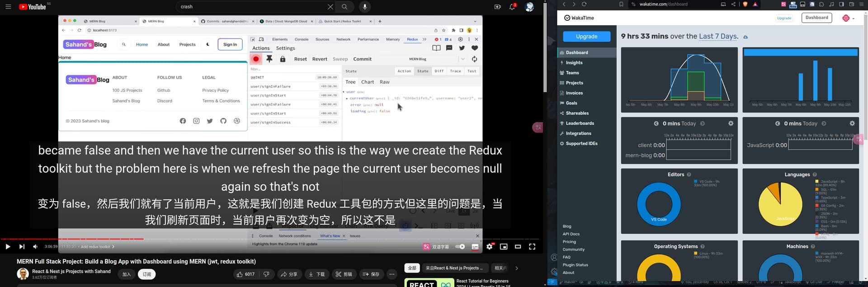Viewport: 868px width, 287px height.
Task: Toggle the 双语字幕 bilingual subtitles button
Action: [436, 247]
